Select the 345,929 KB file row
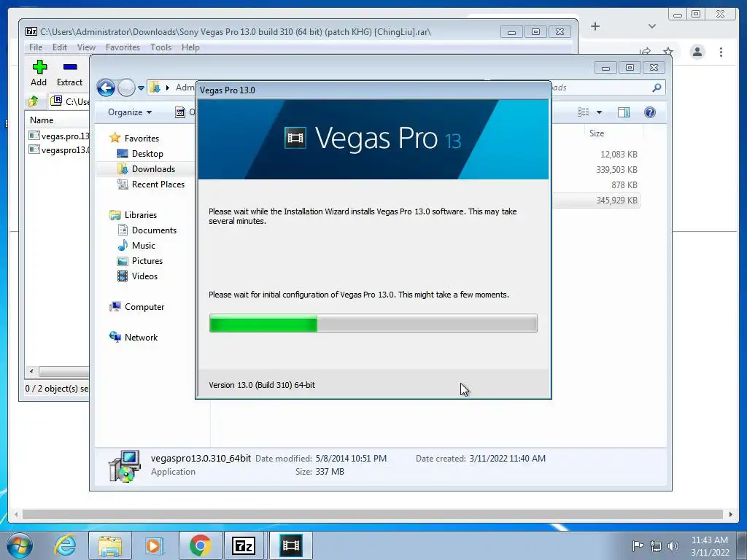747x560 pixels. pyautogui.click(x=595, y=200)
